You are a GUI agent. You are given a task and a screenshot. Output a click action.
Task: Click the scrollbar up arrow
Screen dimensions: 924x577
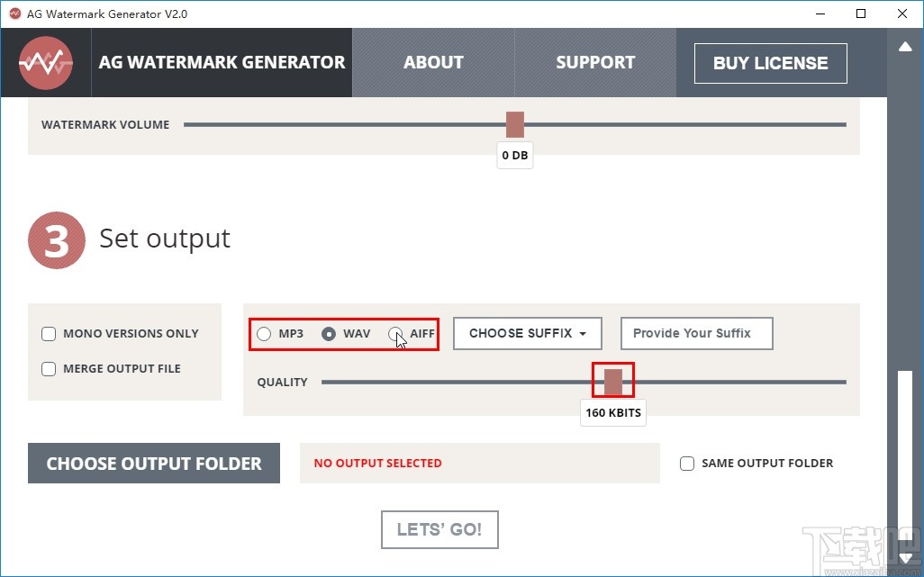pyautogui.click(x=905, y=47)
